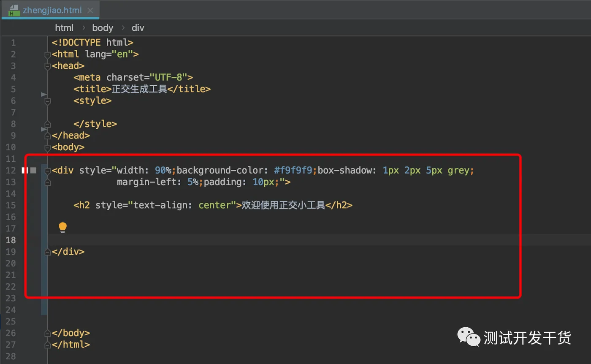The height and width of the screenshot is (364, 591).
Task: Click line number 12 in gutter
Action: (x=11, y=171)
